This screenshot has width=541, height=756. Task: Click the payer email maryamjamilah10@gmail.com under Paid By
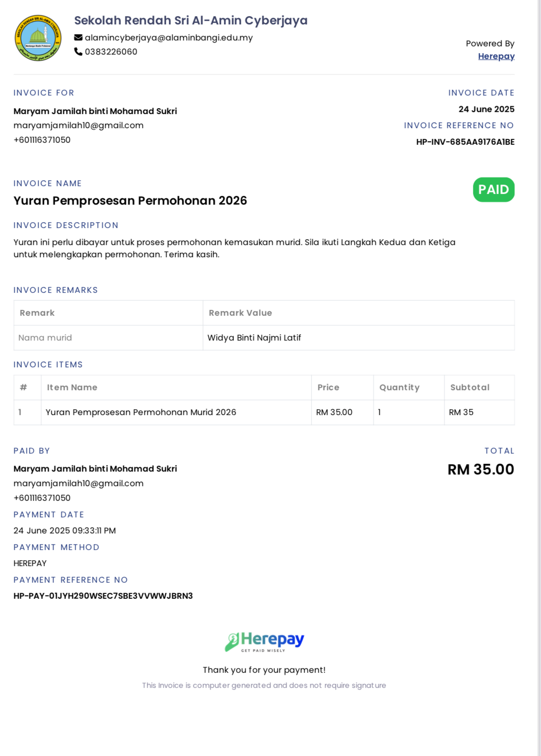point(78,483)
